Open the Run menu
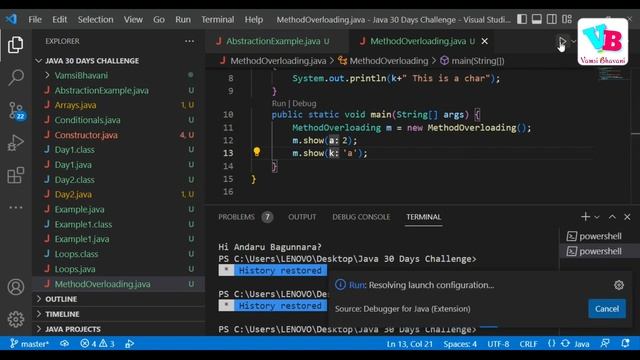 183,20
